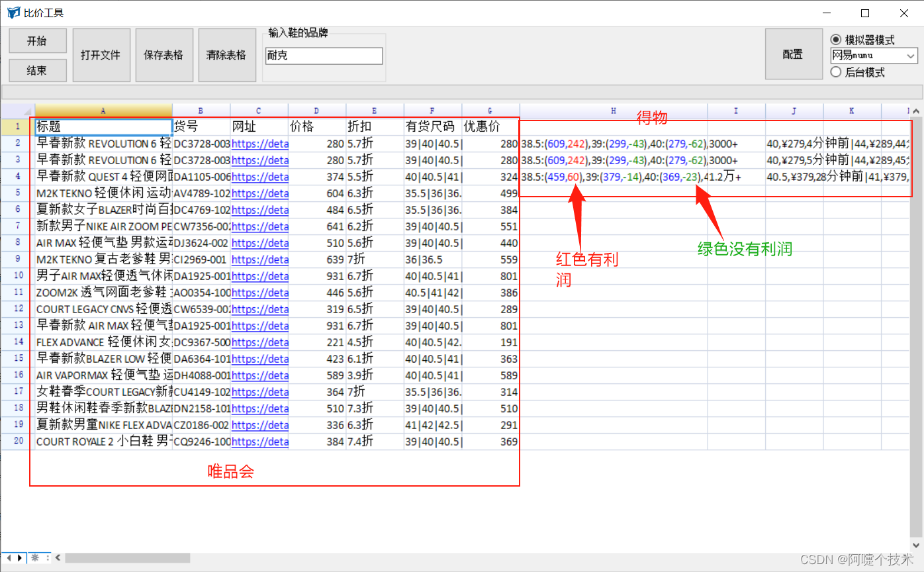Click the AIR VAPORMAX 轻便气垫 title cell
The width and height of the screenshot is (924, 572).
coord(104,375)
